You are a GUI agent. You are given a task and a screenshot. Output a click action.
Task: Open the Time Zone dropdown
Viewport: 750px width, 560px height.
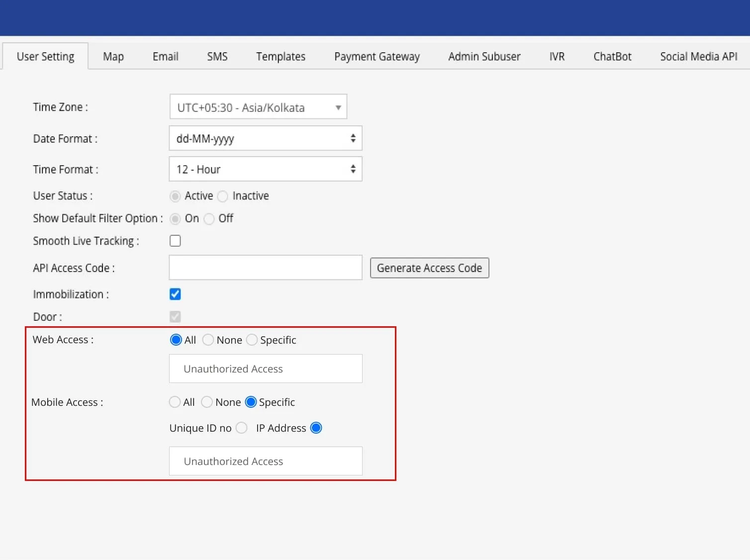click(x=258, y=106)
